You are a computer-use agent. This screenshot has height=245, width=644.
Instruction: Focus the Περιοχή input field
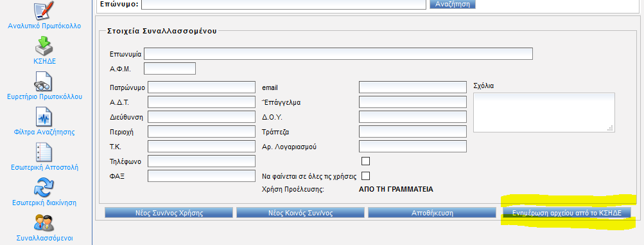click(202, 132)
